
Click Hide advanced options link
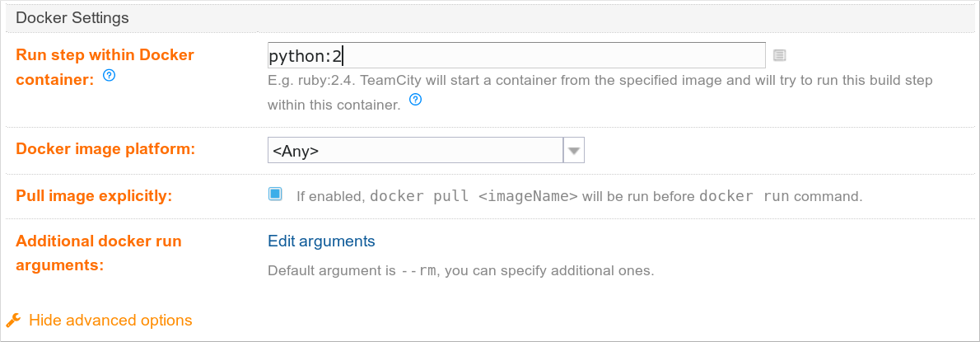[110, 321]
